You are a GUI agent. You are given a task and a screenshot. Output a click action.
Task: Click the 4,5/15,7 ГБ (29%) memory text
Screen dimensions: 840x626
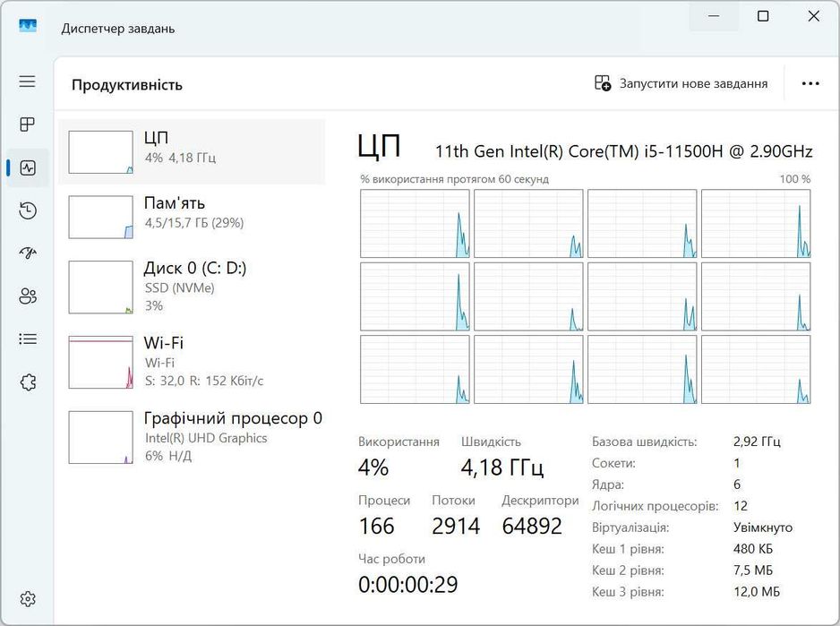(194, 223)
